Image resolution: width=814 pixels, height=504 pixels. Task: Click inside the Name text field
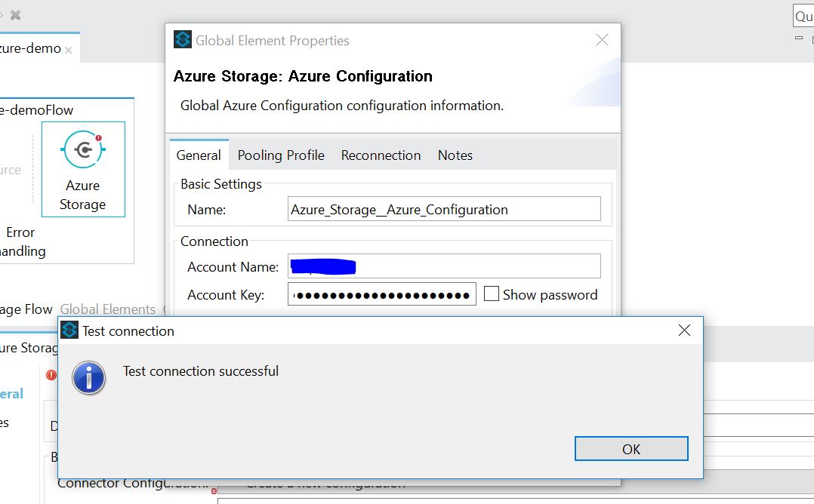(x=444, y=208)
